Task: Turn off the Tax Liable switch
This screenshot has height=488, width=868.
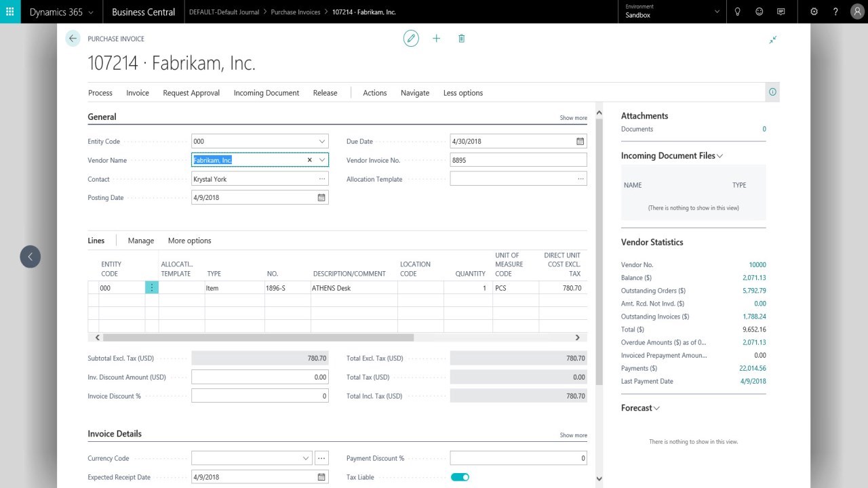Action: coord(460,477)
